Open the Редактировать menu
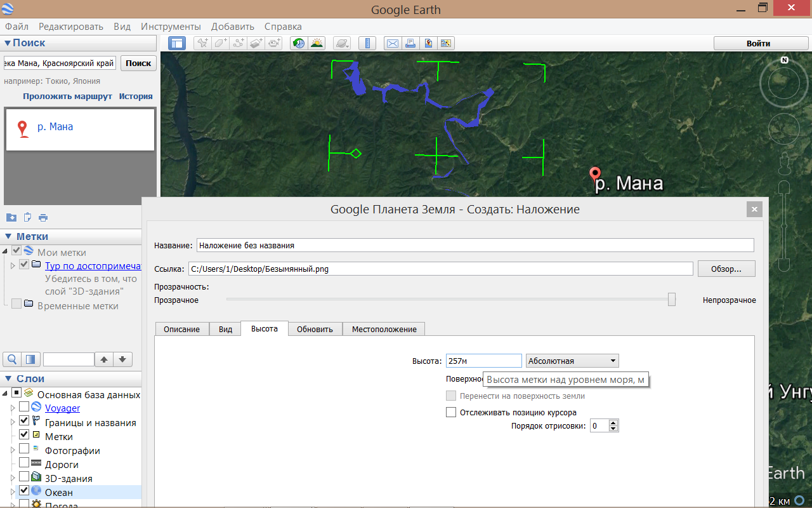The image size is (812, 508). coord(71,27)
